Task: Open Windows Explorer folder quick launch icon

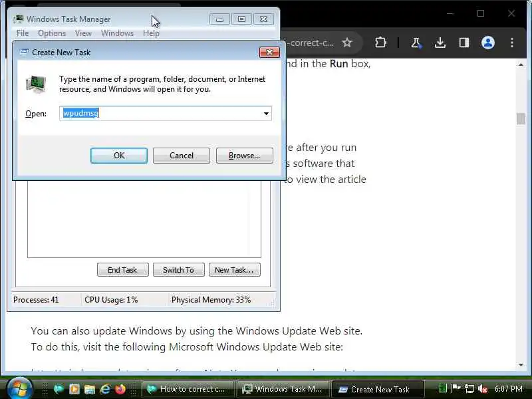Action: (90, 389)
